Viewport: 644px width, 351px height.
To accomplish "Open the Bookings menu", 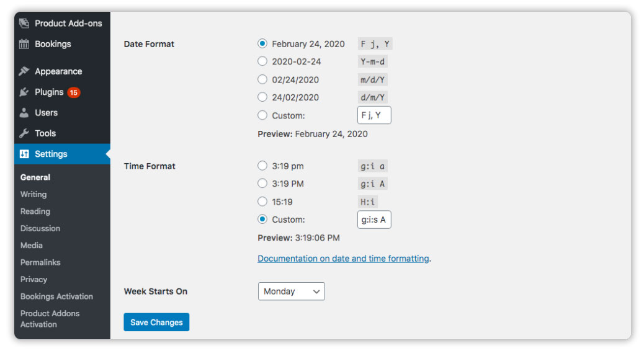I will (63, 44).
